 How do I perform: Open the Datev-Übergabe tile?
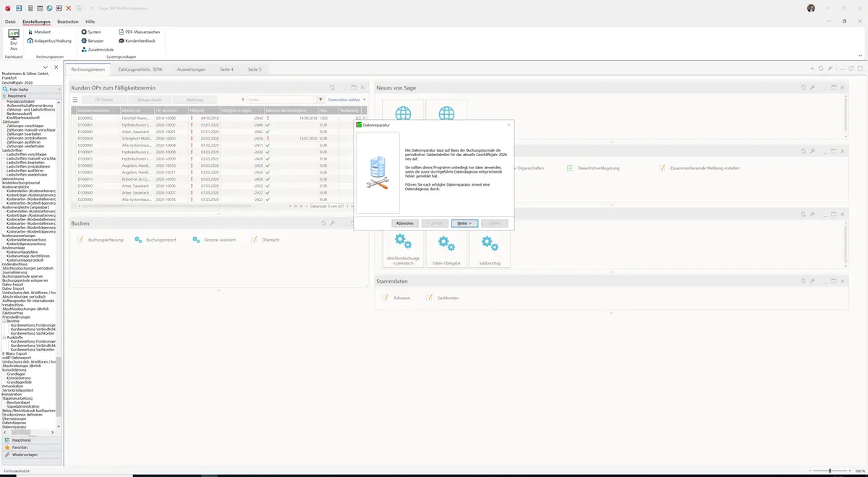point(446,249)
